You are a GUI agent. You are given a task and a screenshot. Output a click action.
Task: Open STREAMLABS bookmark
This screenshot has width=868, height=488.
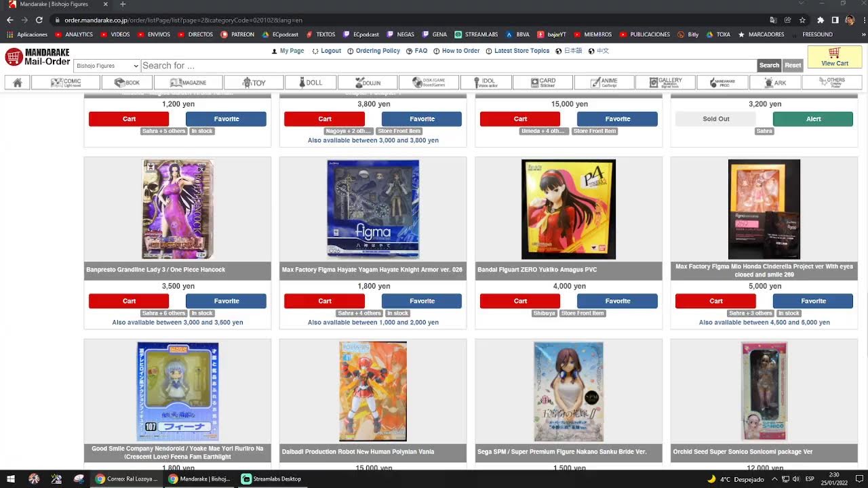(477, 35)
